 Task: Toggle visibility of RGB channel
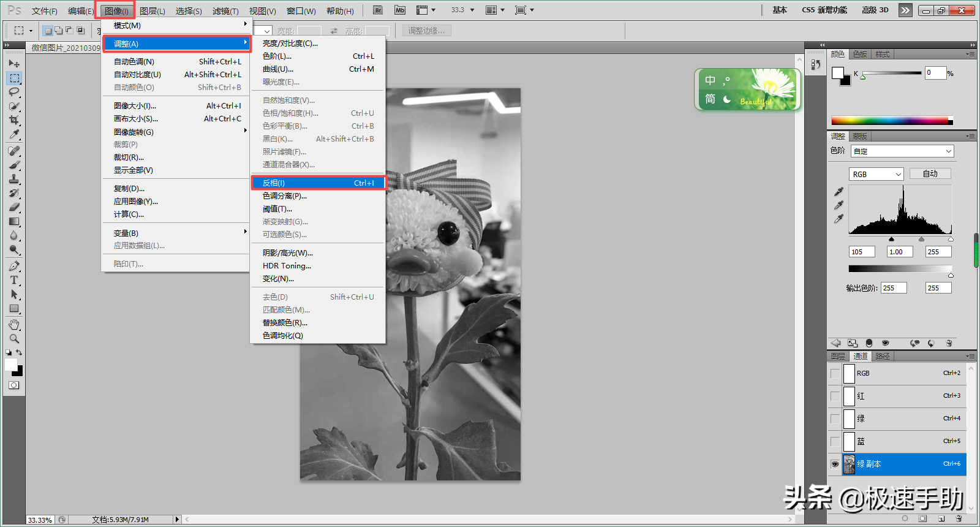coord(835,373)
